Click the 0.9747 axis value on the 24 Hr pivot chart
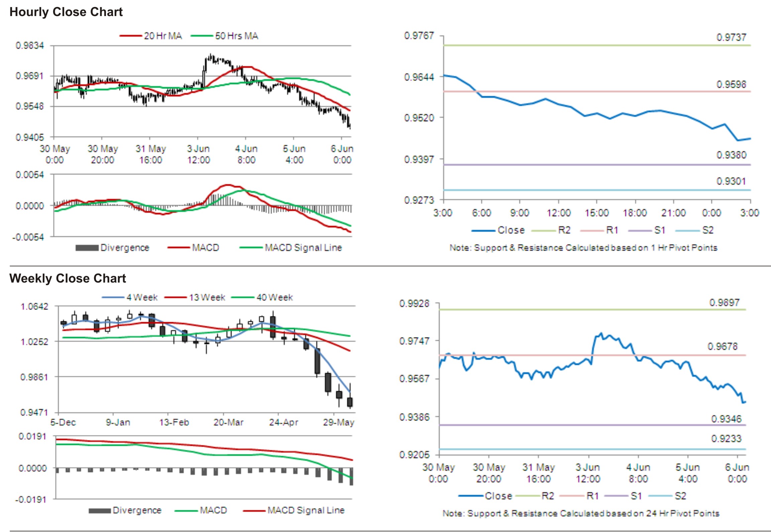Image resolution: width=771 pixels, height=532 pixels. [414, 341]
